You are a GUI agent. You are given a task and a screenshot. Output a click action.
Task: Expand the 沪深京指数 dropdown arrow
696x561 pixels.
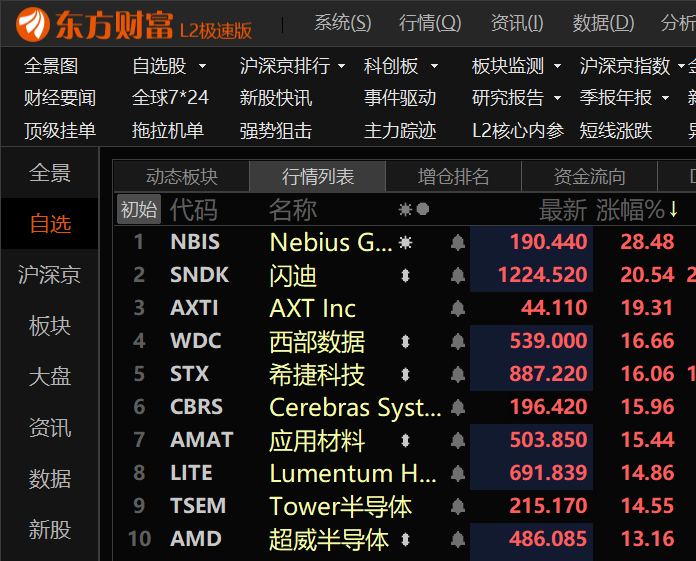pyautogui.click(x=681, y=67)
